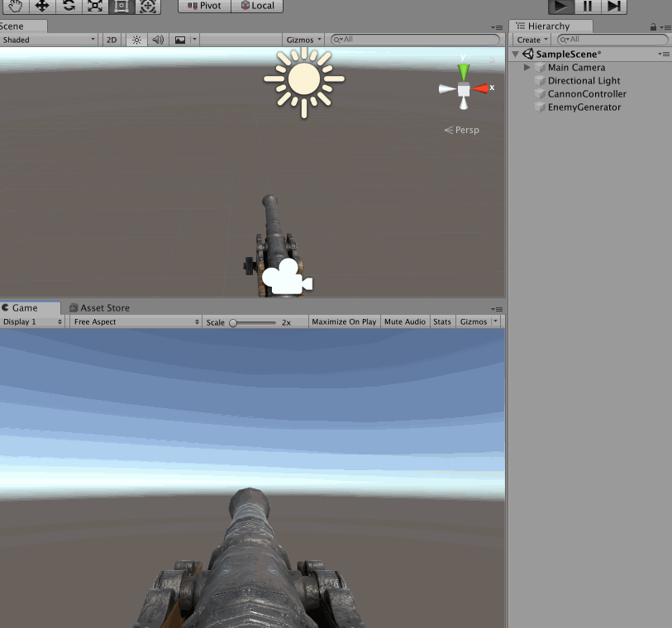The height and width of the screenshot is (628, 672).
Task: Select EnemyGenerator in the Hierarchy
Action: [584, 107]
